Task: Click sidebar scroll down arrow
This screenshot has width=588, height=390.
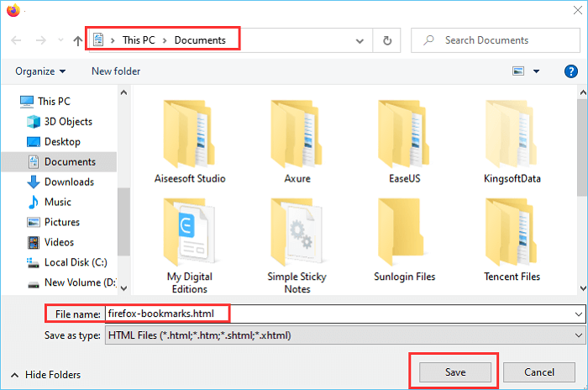Action: (123, 288)
